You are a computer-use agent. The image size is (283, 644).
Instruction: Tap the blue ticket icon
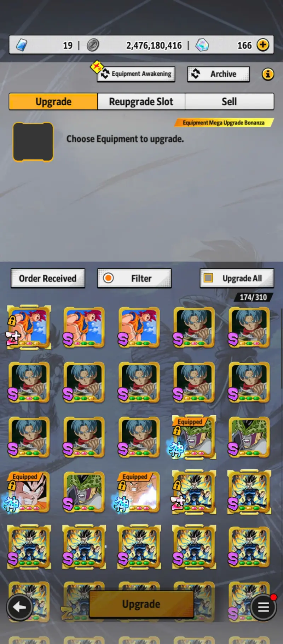22,45
